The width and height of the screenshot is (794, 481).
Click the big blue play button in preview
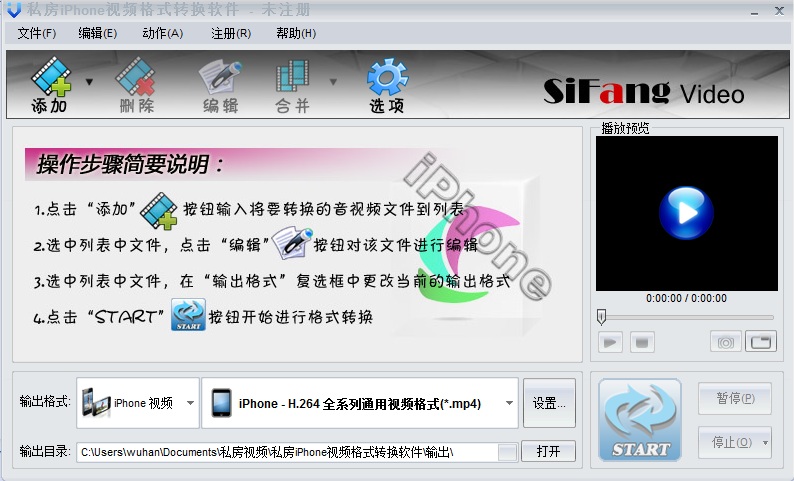[686, 213]
